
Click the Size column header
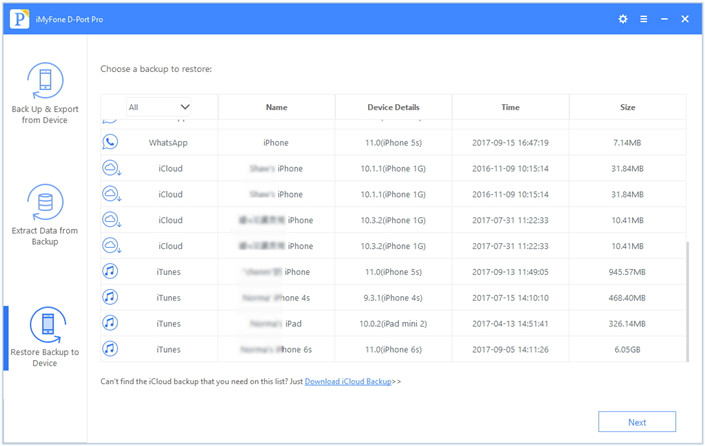(x=627, y=107)
